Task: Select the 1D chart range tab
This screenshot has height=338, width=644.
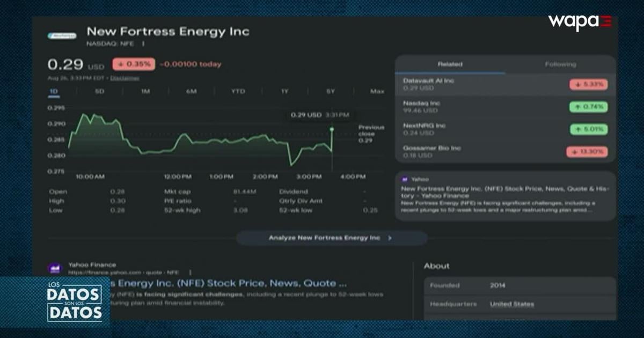Action: pyautogui.click(x=54, y=92)
